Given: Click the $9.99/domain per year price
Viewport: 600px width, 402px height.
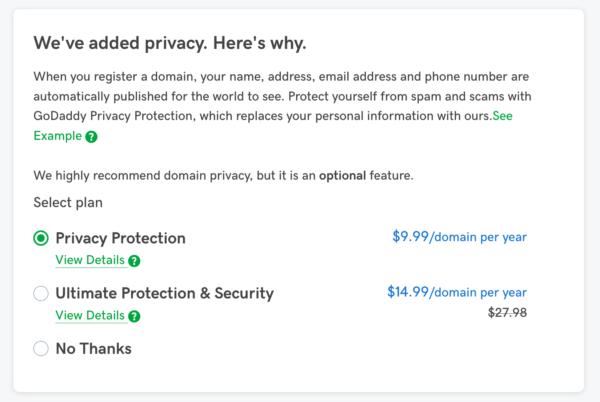Looking at the screenshot, I should (460, 237).
